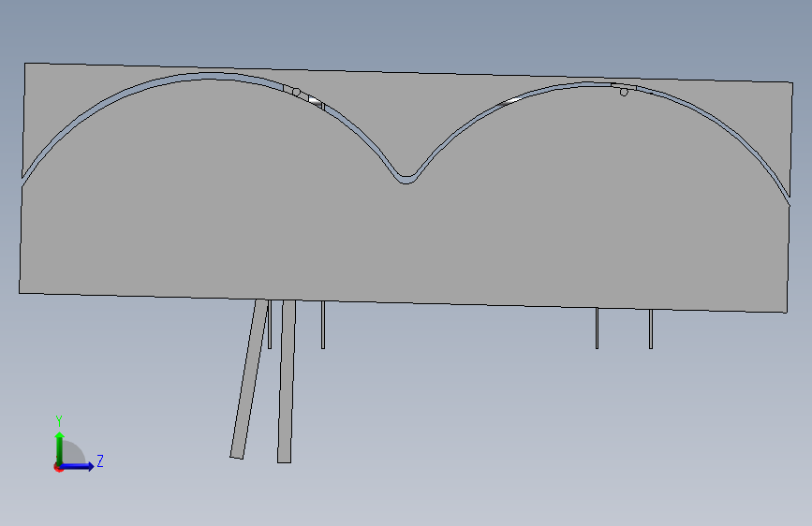Click the blue Z axis arrow of the triad

pos(77,466)
